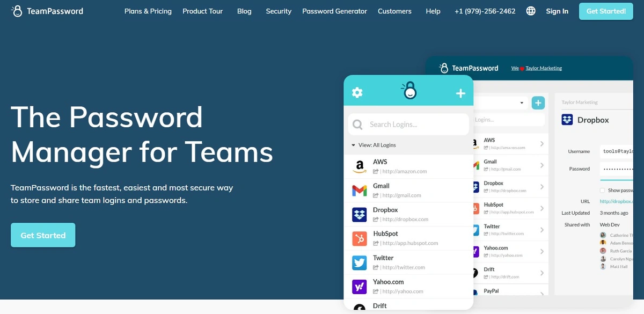Click the open-link icon under Dropbox in the popup

(x=376, y=219)
